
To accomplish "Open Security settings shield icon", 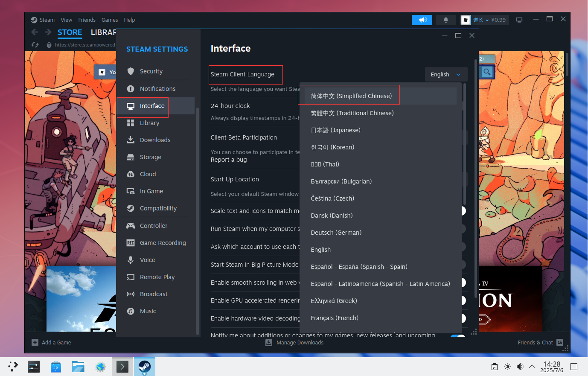I will tap(131, 71).
